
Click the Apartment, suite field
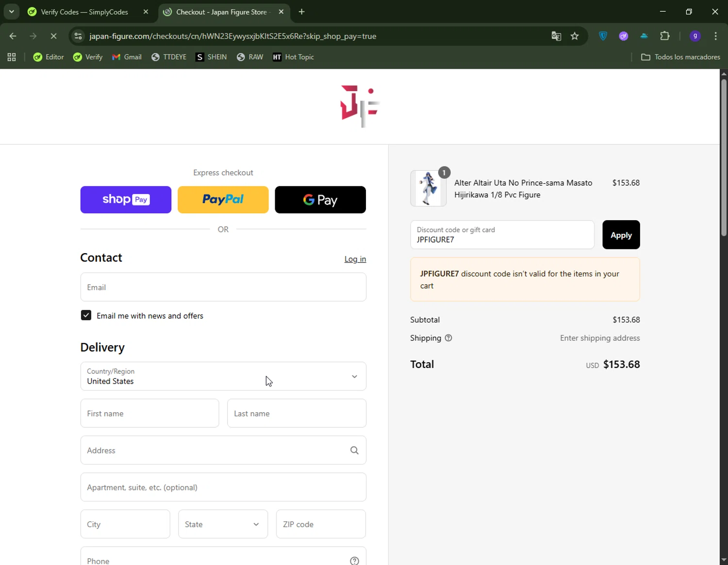point(223,487)
